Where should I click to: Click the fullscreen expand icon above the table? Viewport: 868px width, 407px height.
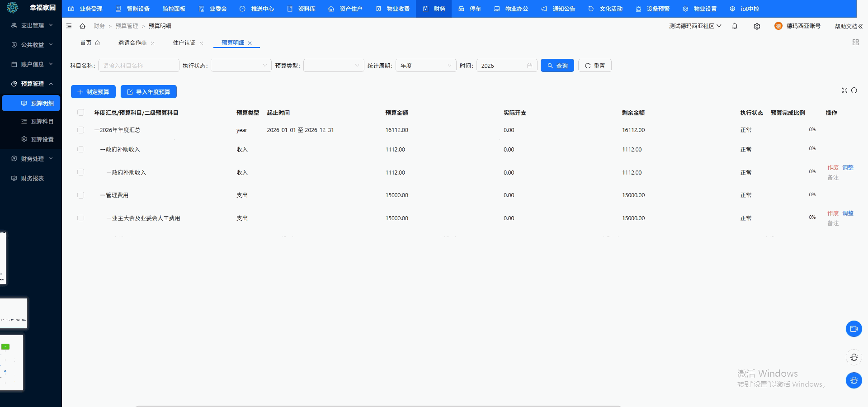pos(845,90)
